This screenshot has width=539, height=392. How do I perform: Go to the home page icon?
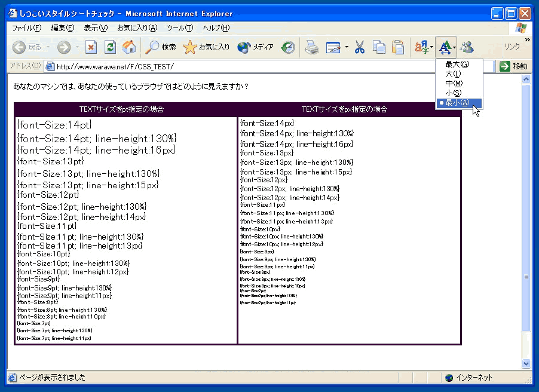click(x=129, y=47)
